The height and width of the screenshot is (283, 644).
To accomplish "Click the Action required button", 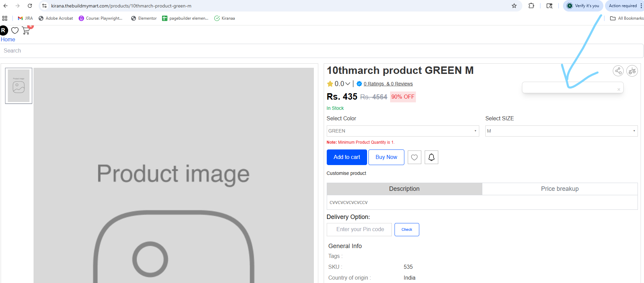I will tap(623, 6).
